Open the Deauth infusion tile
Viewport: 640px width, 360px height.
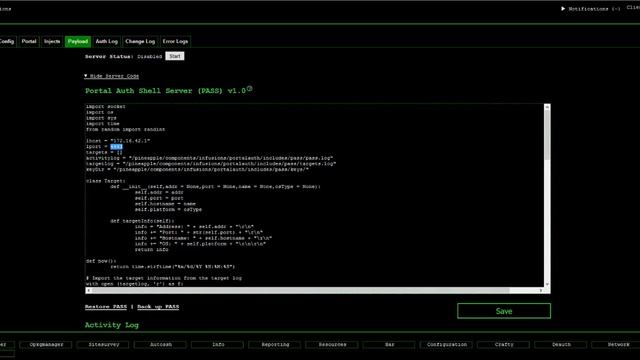tap(561, 344)
